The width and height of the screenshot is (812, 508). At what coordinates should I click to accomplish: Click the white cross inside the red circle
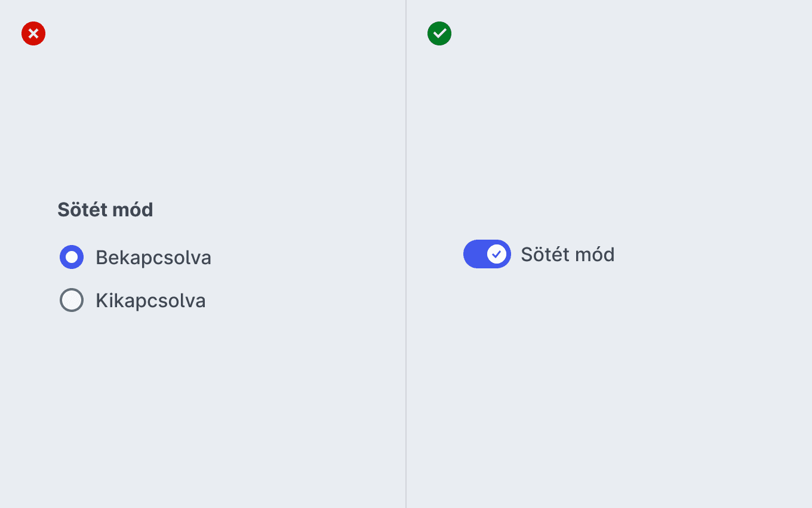(x=33, y=33)
